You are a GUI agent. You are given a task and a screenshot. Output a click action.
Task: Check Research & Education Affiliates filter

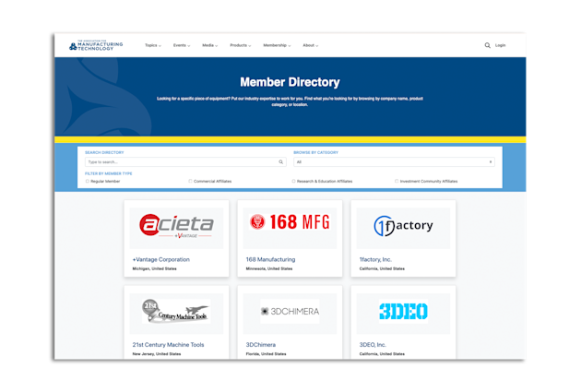294,181
